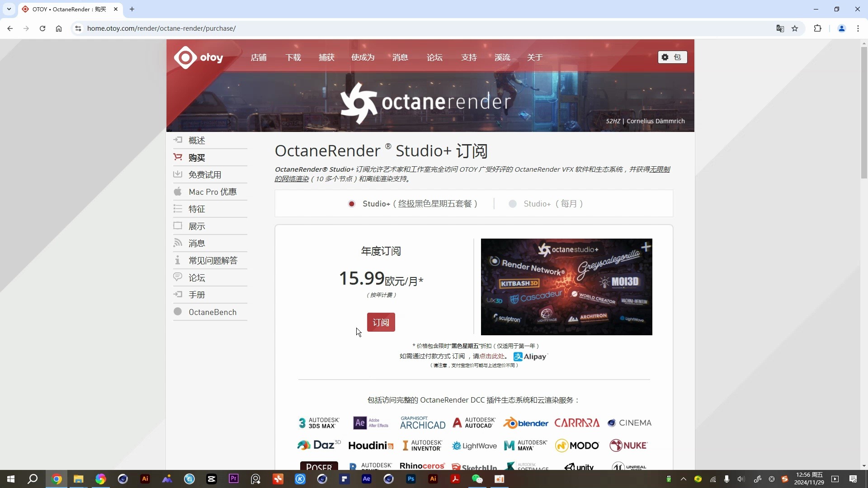The image size is (868, 488).
Task: Click the Adobe After Effects logo
Action: (371, 423)
